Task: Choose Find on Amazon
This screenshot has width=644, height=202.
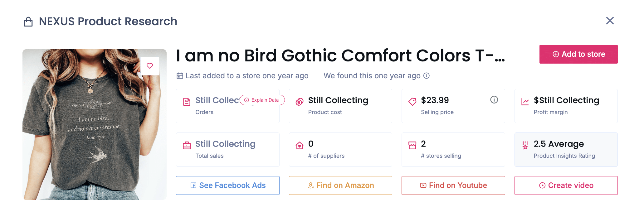Action: point(340,185)
